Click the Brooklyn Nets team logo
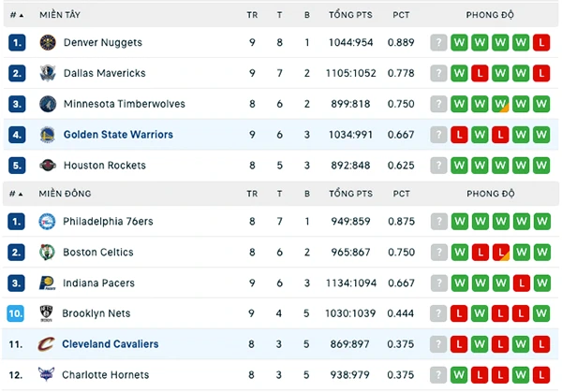 (x=46, y=313)
